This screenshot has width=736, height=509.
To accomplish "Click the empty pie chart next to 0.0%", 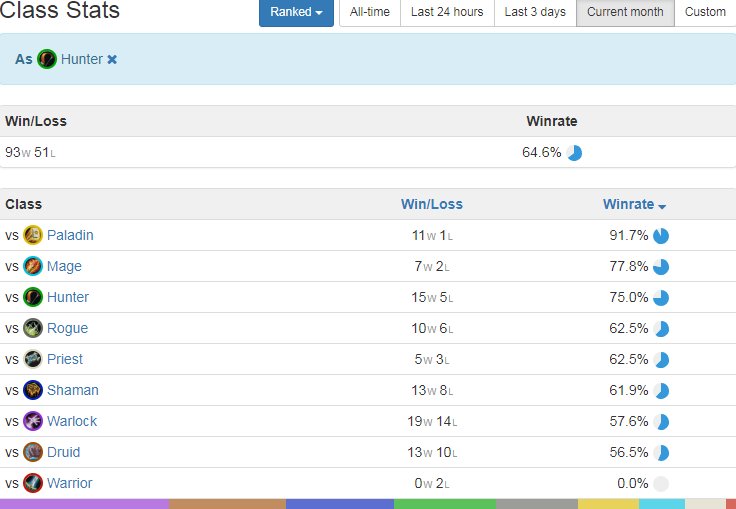I will tap(661, 484).
